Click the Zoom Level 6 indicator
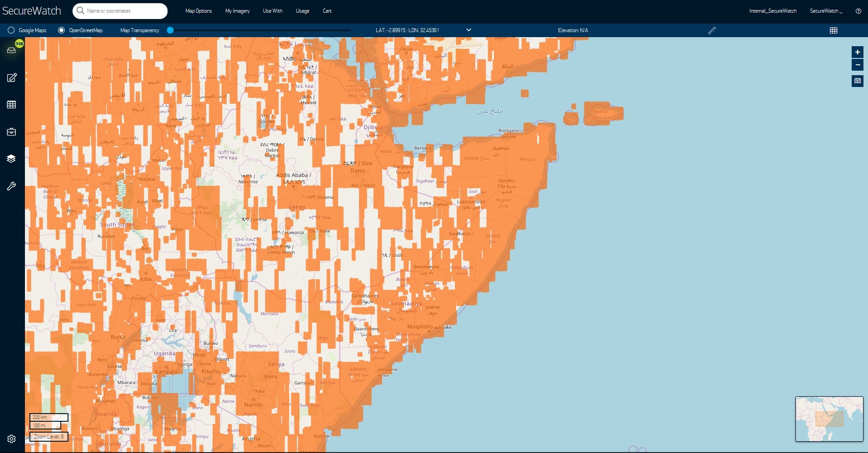 tap(49, 437)
